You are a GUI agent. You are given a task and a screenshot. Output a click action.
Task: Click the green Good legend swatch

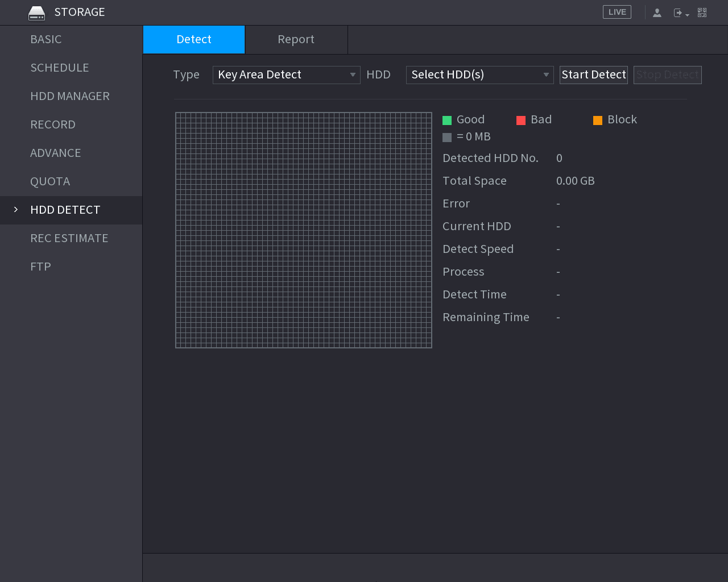[x=447, y=120]
